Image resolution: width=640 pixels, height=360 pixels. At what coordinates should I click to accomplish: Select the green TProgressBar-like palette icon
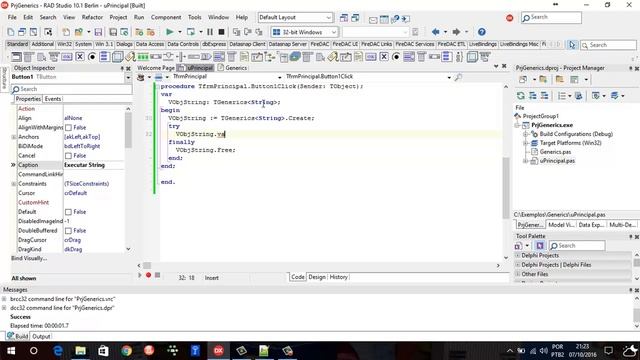point(143,57)
